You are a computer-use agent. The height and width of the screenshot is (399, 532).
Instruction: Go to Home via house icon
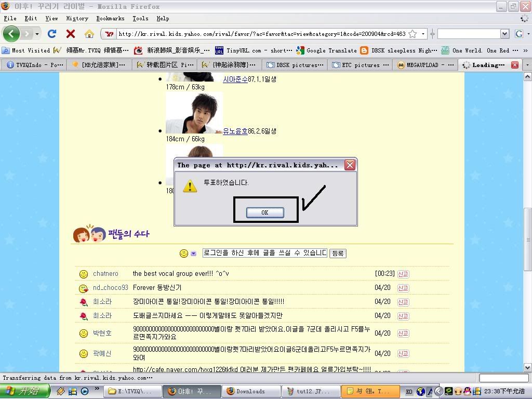pyautogui.click(x=89, y=34)
